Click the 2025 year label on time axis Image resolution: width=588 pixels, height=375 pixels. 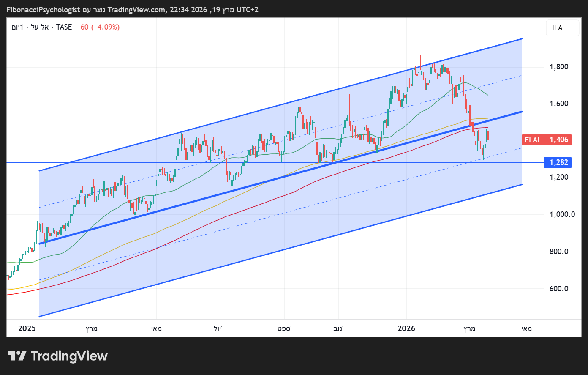[27, 328]
